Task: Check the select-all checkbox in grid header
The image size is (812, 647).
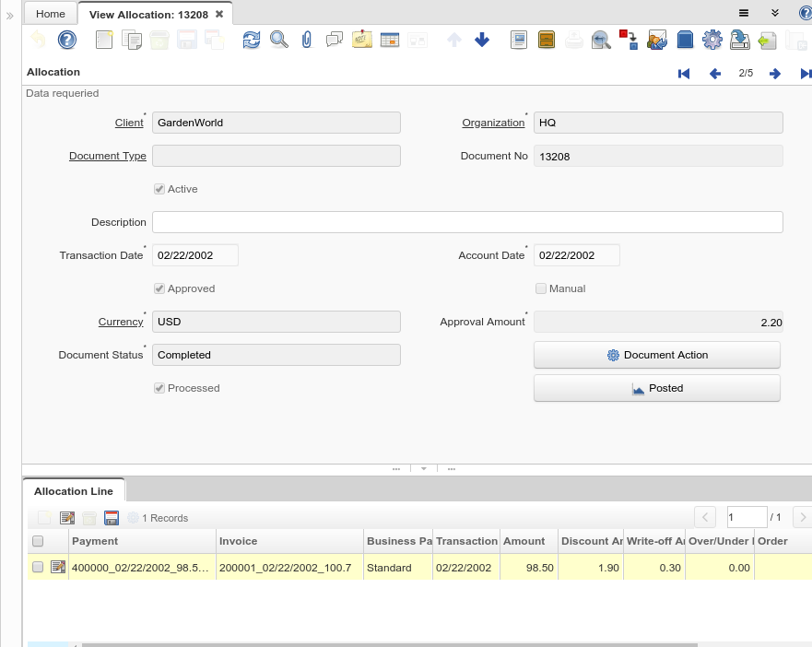Action: 38,541
